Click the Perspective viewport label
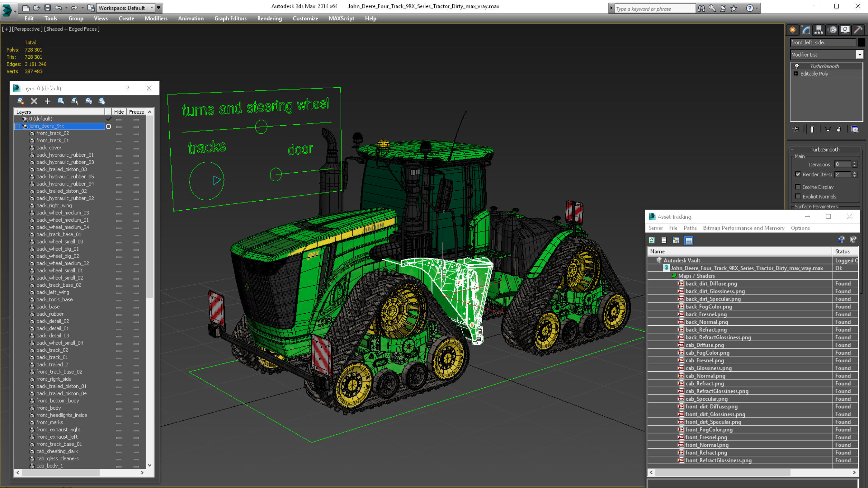 [27, 29]
